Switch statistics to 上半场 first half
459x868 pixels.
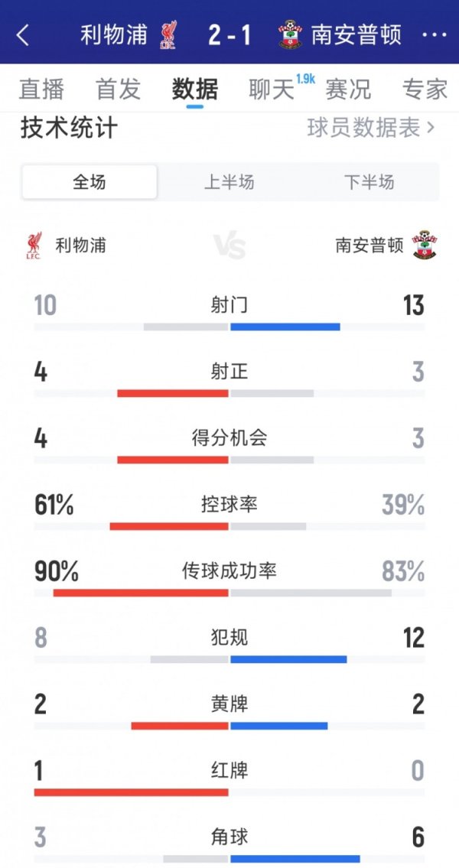229,182
